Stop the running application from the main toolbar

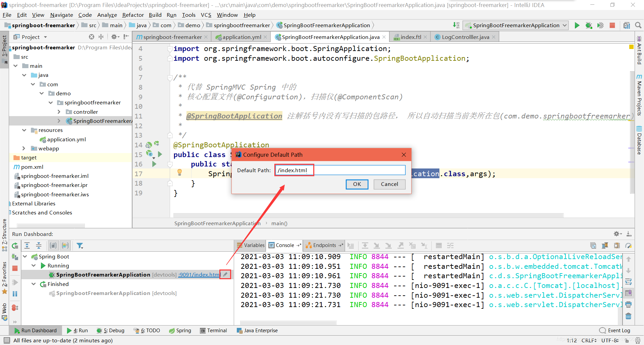pos(612,25)
